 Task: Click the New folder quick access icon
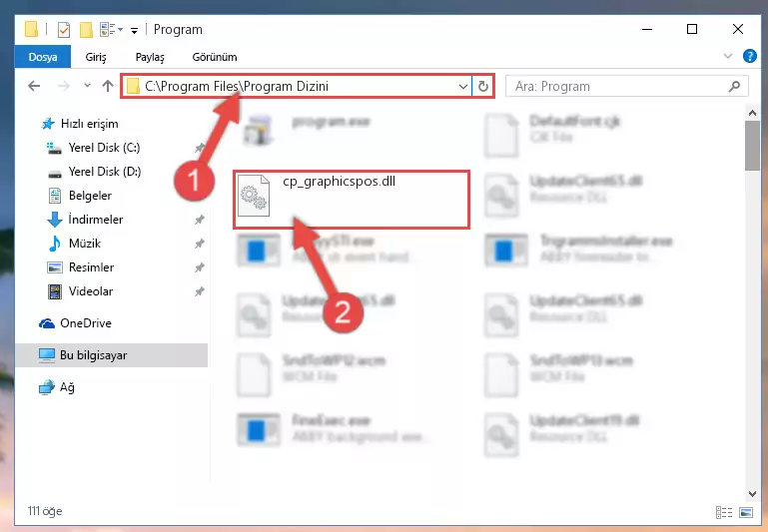point(86,30)
